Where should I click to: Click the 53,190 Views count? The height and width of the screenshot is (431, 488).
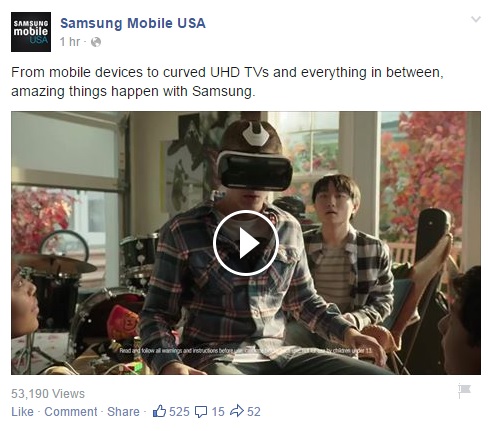48,394
